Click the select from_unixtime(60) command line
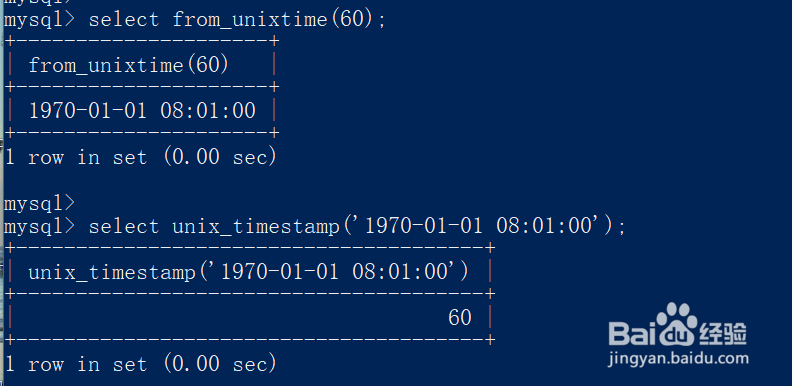 pyautogui.click(x=194, y=20)
